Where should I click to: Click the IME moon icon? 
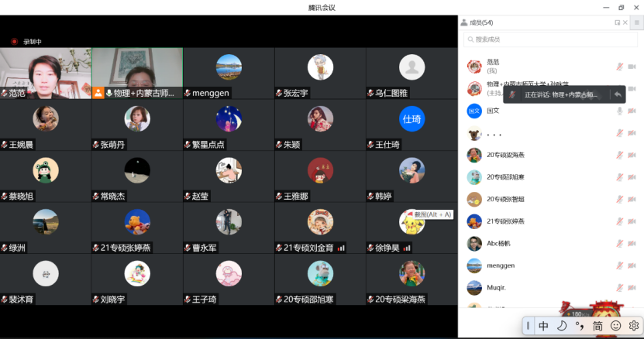pos(561,326)
